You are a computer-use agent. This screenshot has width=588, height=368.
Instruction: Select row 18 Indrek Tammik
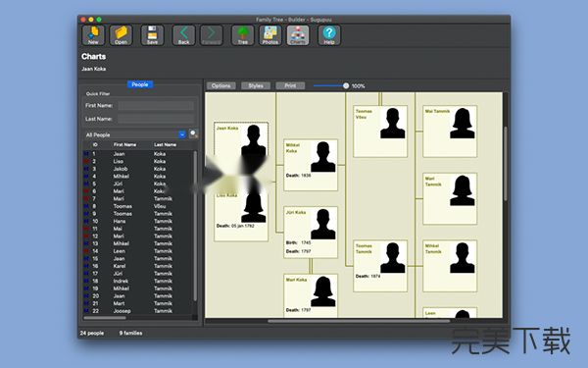tap(137, 282)
